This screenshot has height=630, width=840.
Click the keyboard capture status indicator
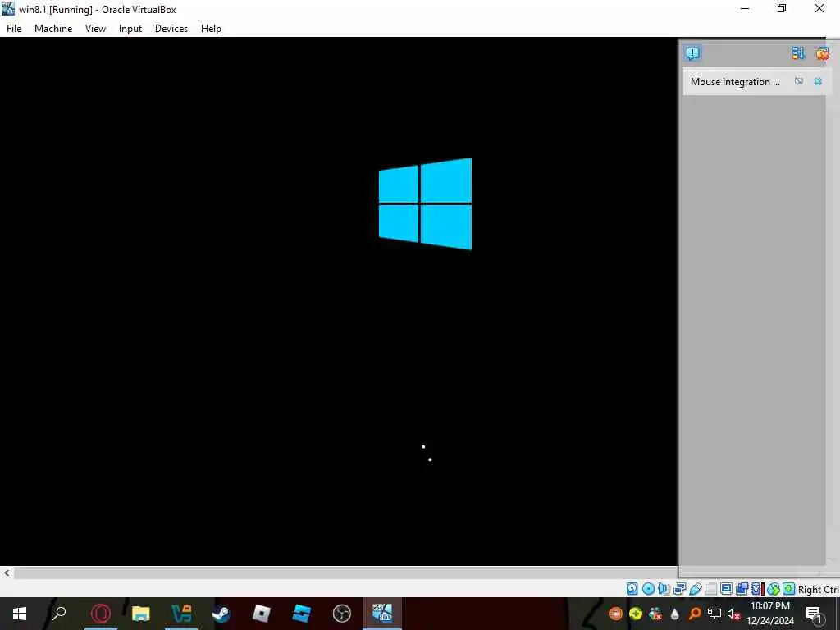click(788, 589)
